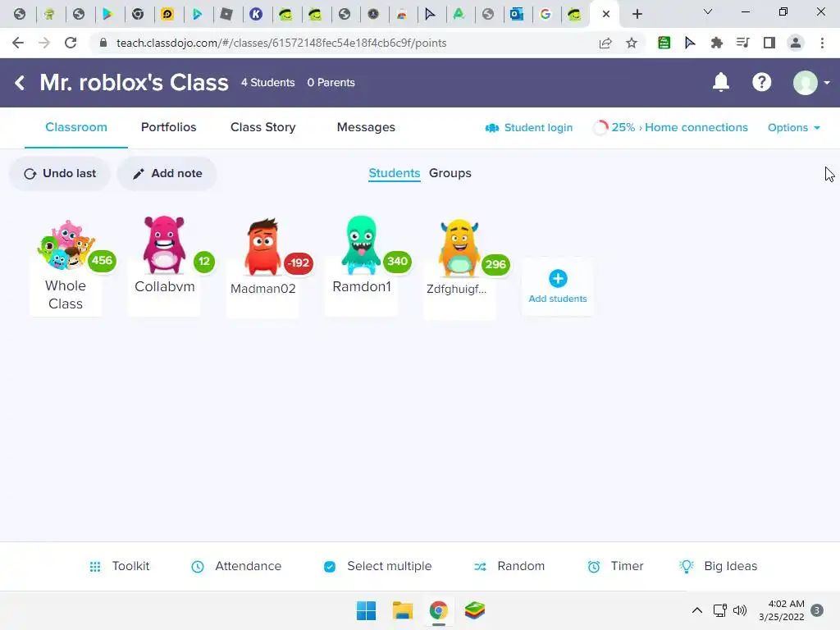The height and width of the screenshot is (630, 840).
Task: Click the Student login link
Action: [x=529, y=128]
